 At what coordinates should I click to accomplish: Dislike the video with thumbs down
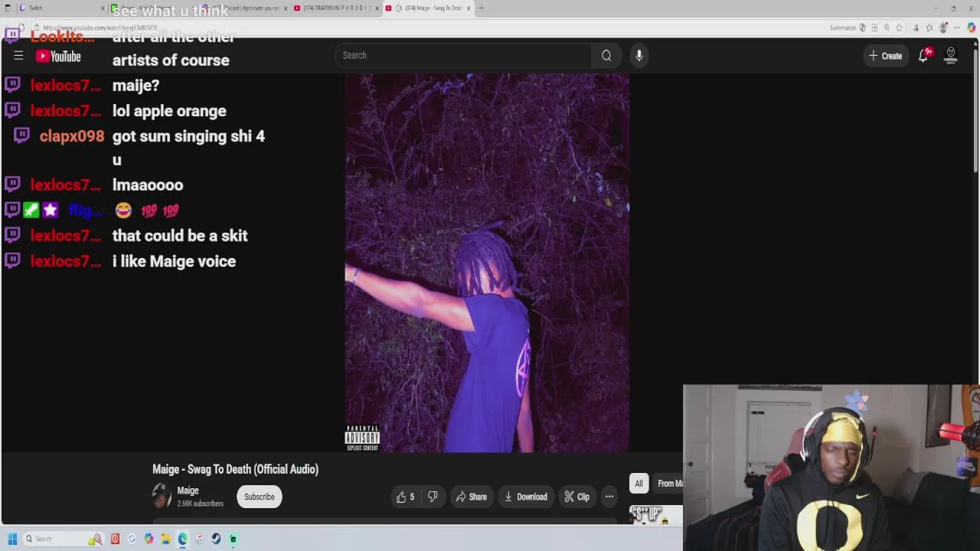pos(433,497)
